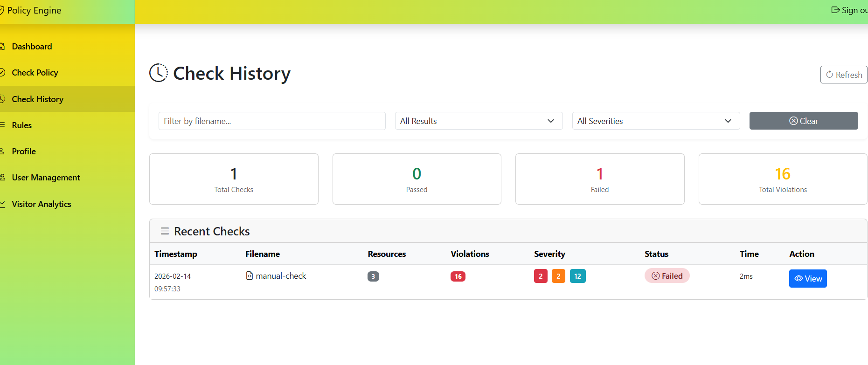Click the red critical severity badge 2
Image resolution: width=868 pixels, height=365 pixels.
[541, 276]
